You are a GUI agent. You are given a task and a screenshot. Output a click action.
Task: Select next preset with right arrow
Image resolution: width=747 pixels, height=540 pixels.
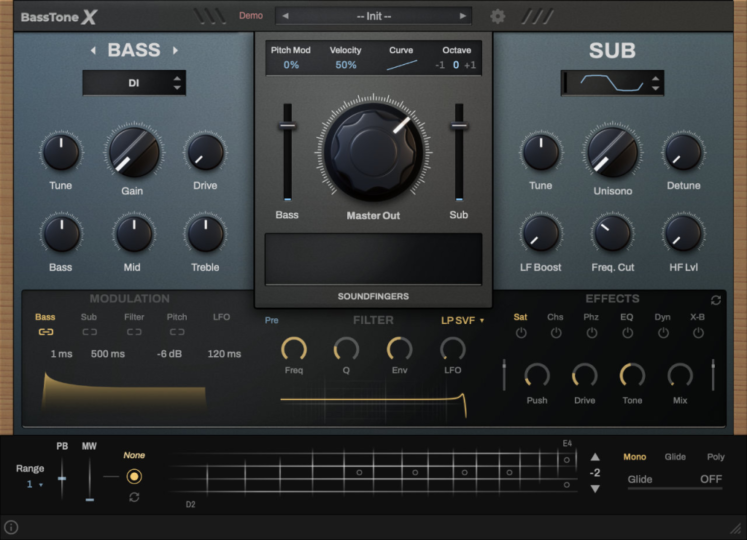pyautogui.click(x=462, y=16)
